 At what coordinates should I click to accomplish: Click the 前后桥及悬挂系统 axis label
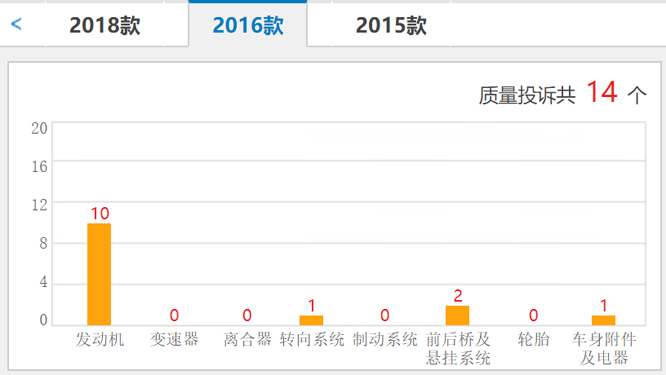click(458, 348)
